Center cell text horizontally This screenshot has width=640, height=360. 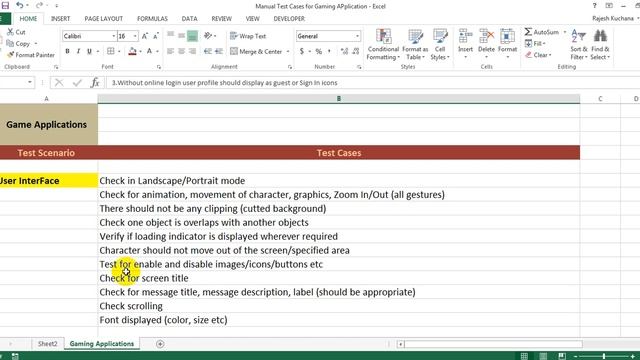click(182, 51)
